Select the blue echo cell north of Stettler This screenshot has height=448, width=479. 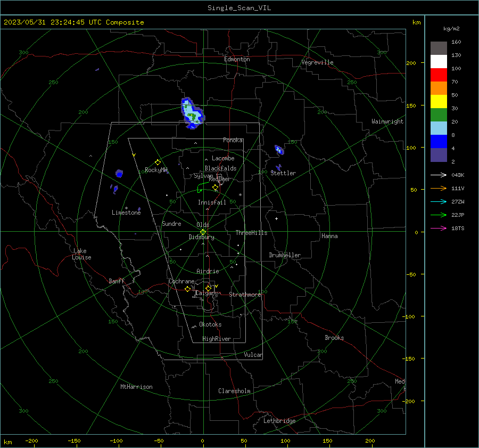tap(279, 150)
